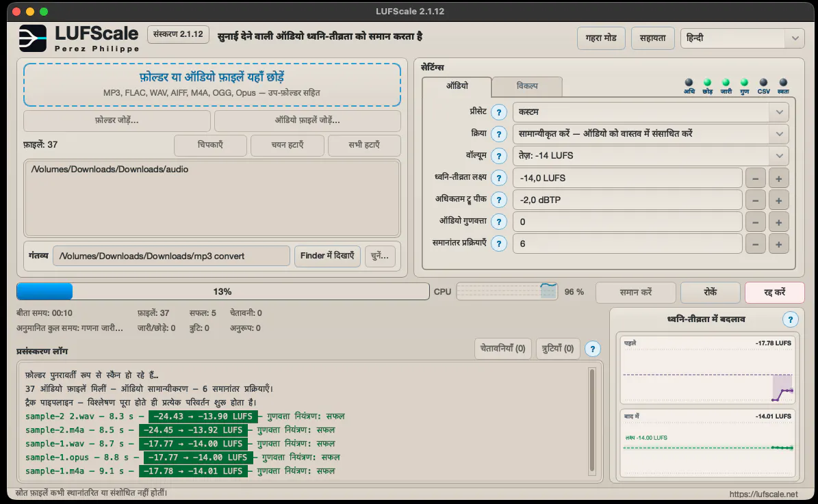818x504 pixels.
Task: Click the सभी हटाएँ button
Action: 364,145
